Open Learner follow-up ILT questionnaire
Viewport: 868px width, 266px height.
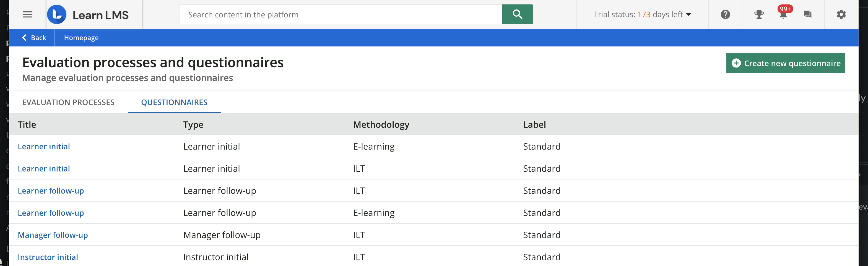pyautogui.click(x=51, y=191)
